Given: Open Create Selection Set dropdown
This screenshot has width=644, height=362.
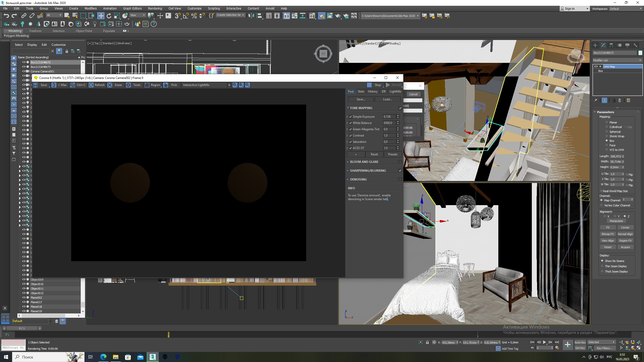Looking at the screenshot, I should pyautogui.click(x=230, y=15).
